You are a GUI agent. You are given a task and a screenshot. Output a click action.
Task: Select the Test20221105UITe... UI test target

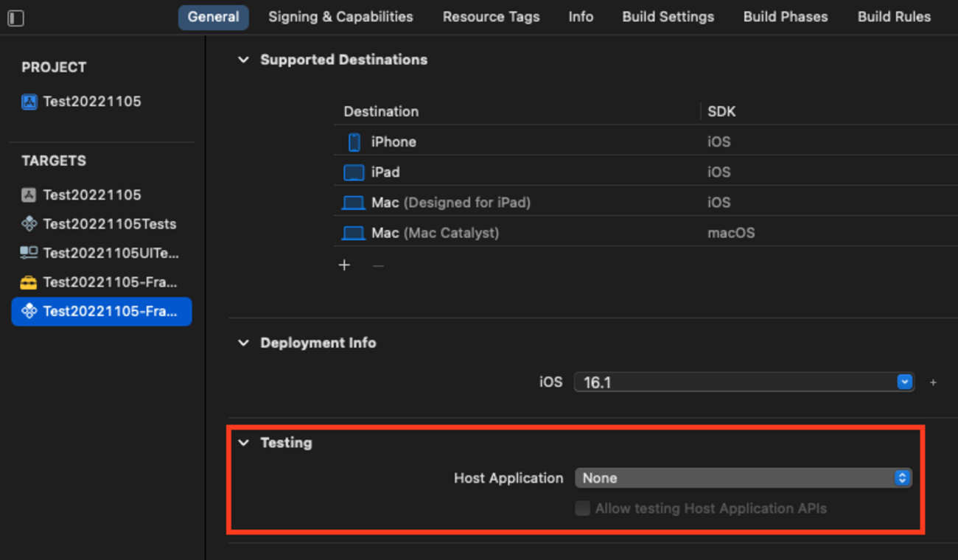pos(111,253)
